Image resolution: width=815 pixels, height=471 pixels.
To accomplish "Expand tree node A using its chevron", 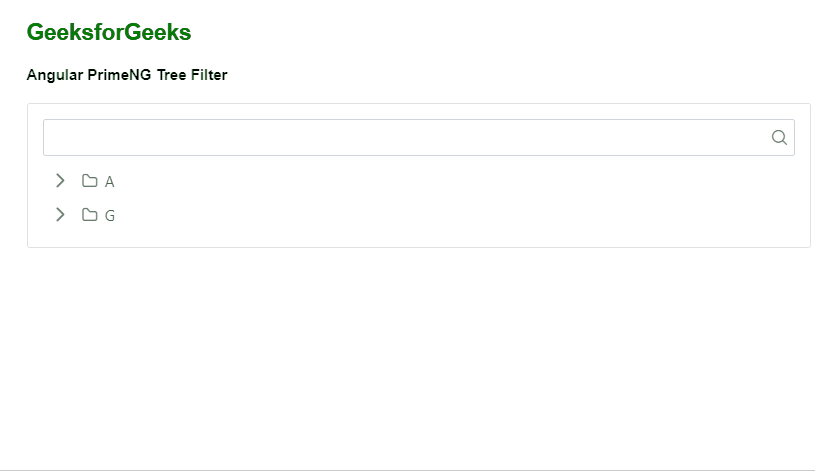I will click(x=60, y=180).
